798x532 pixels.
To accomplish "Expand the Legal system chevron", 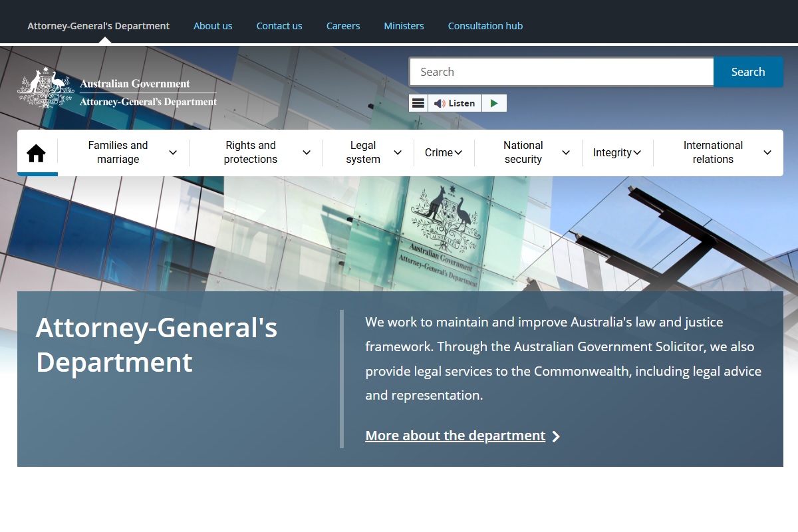I will click(x=398, y=152).
